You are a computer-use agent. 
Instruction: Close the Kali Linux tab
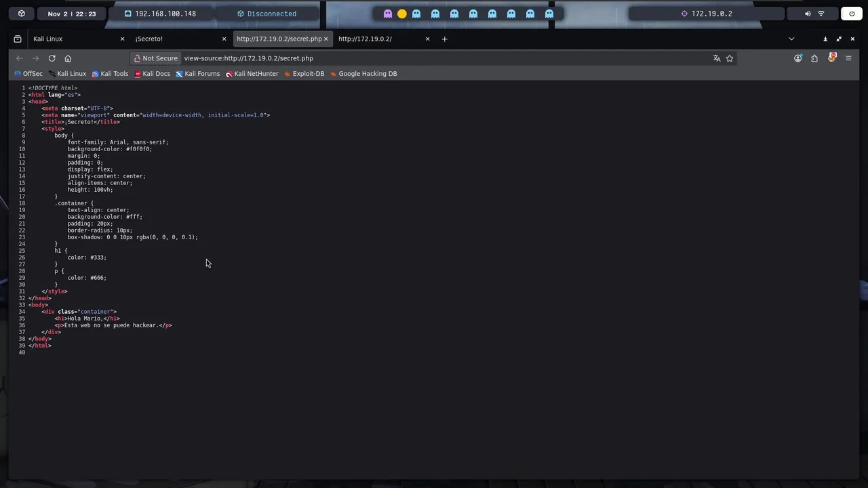coord(122,39)
